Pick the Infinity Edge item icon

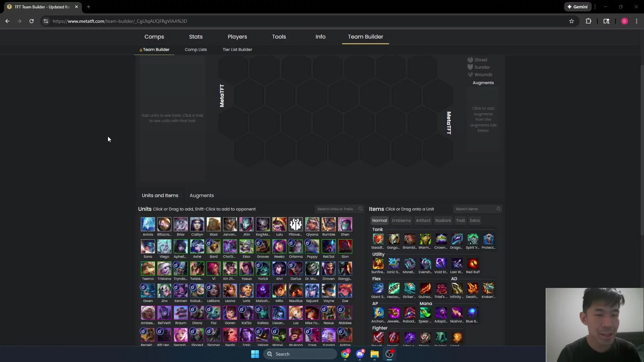click(x=457, y=288)
